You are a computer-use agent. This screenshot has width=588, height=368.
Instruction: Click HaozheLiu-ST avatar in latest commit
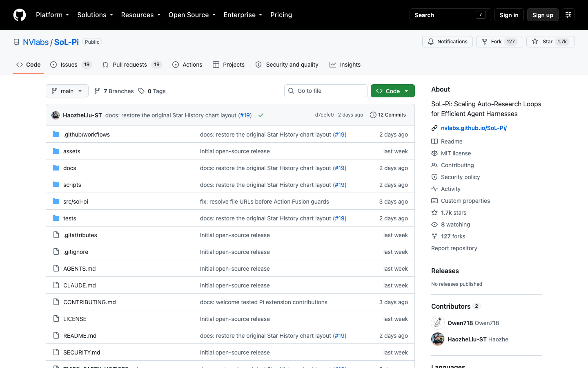click(x=56, y=115)
